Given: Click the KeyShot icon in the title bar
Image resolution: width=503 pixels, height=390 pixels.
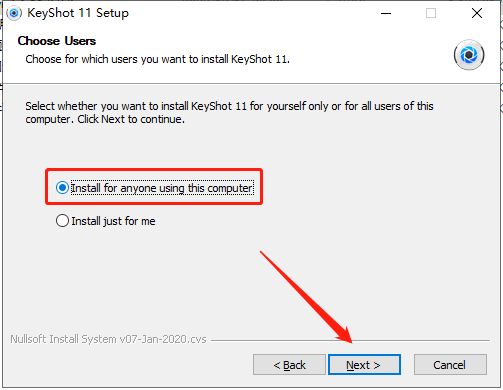Looking at the screenshot, I should click(14, 13).
